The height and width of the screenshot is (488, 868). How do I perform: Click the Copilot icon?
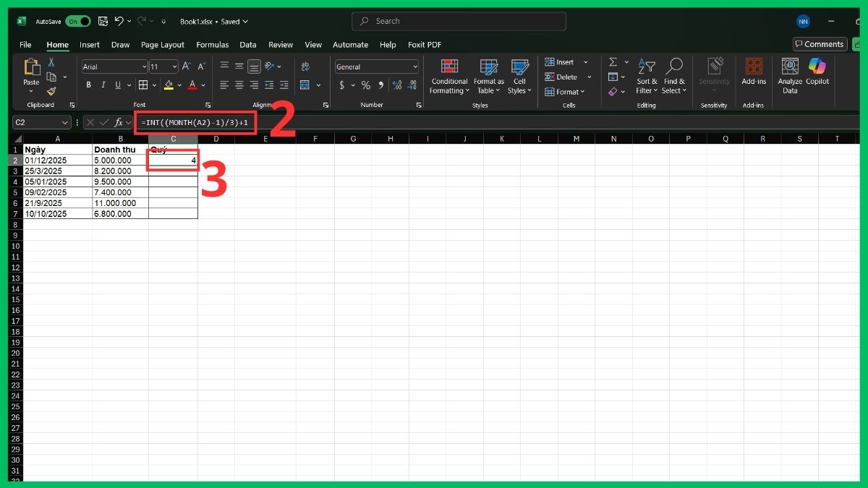[x=817, y=72]
